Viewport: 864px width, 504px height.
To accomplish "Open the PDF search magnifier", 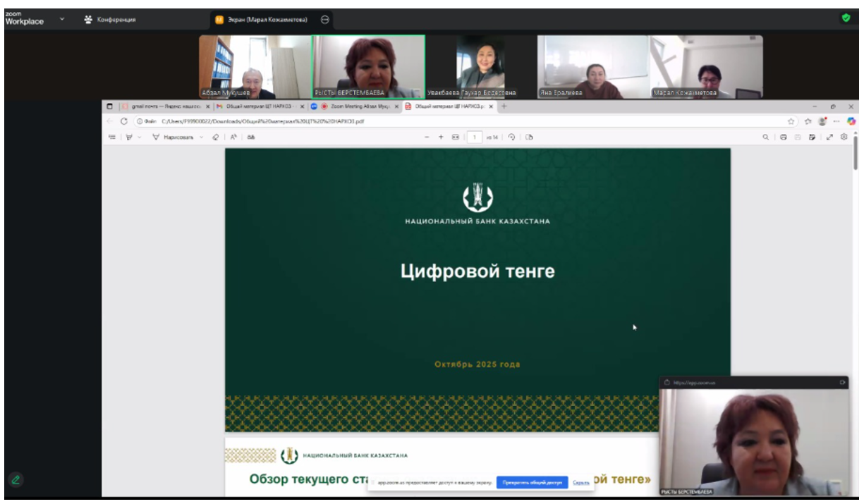I will click(x=765, y=137).
